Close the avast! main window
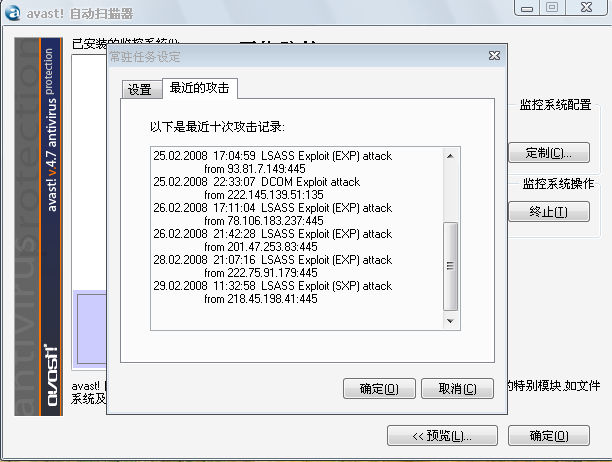This screenshot has height=462, width=612. [586, 8]
